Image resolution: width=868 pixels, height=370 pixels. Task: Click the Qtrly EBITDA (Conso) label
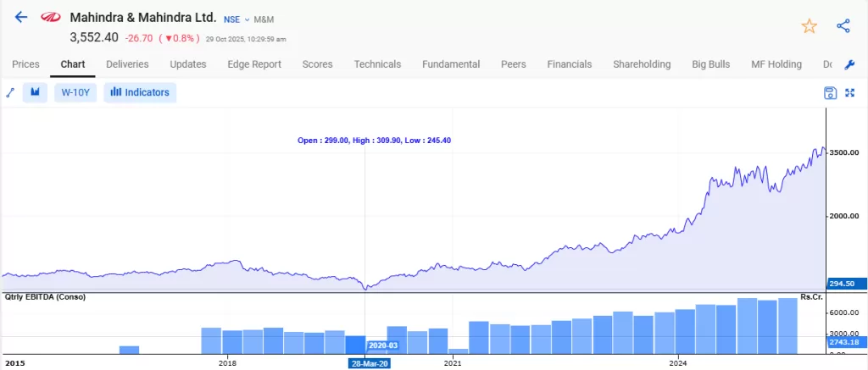click(45, 297)
